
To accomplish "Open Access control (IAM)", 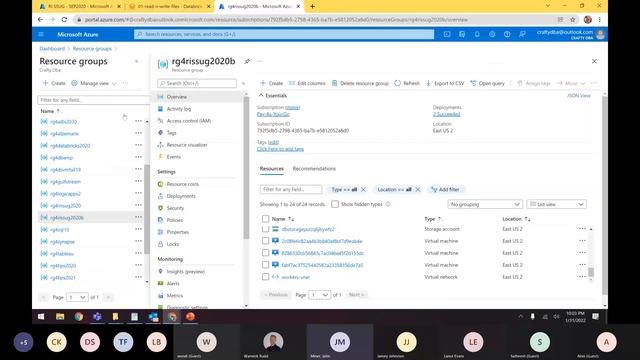I will [188, 121].
